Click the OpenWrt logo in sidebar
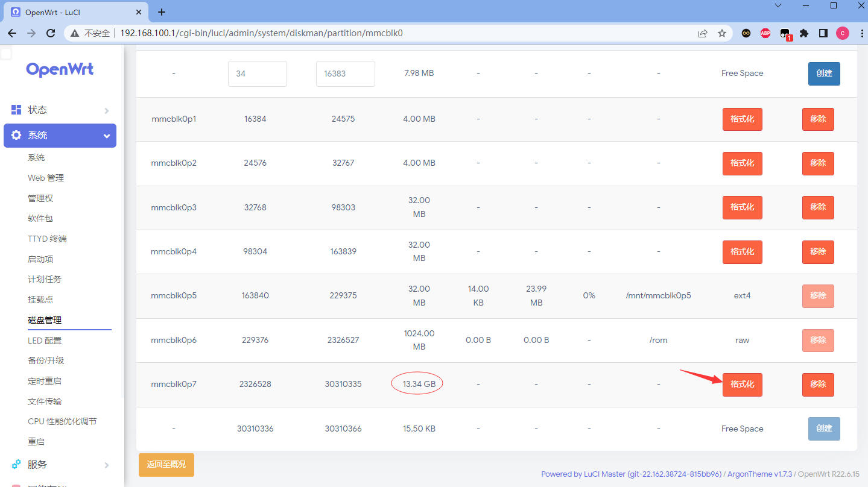 60,69
